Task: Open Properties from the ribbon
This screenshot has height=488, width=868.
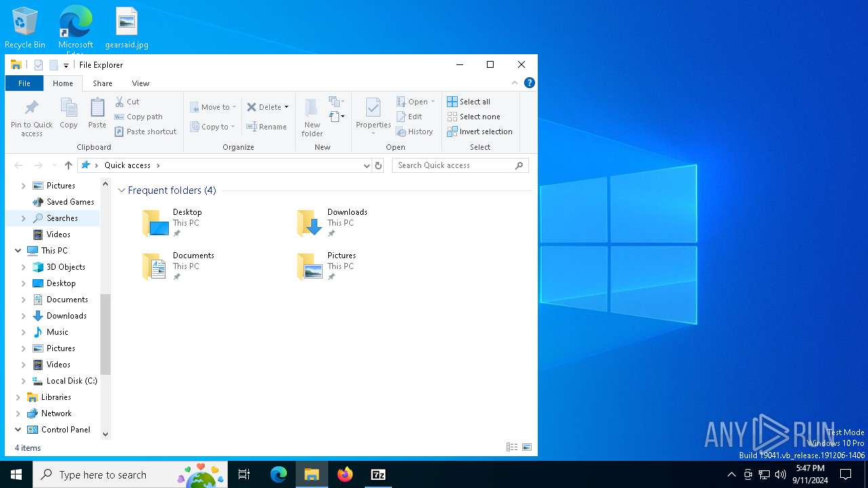Action: [374, 115]
